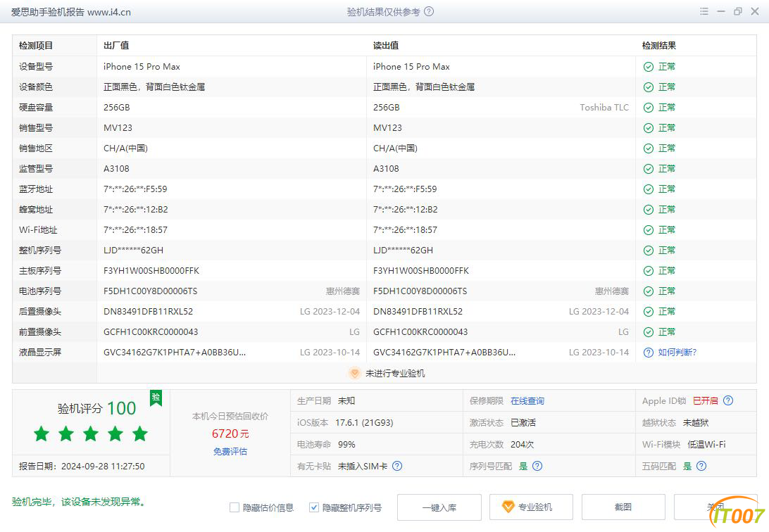Select 已激活 activation status value
The height and width of the screenshot is (532, 769).
pyautogui.click(x=523, y=423)
